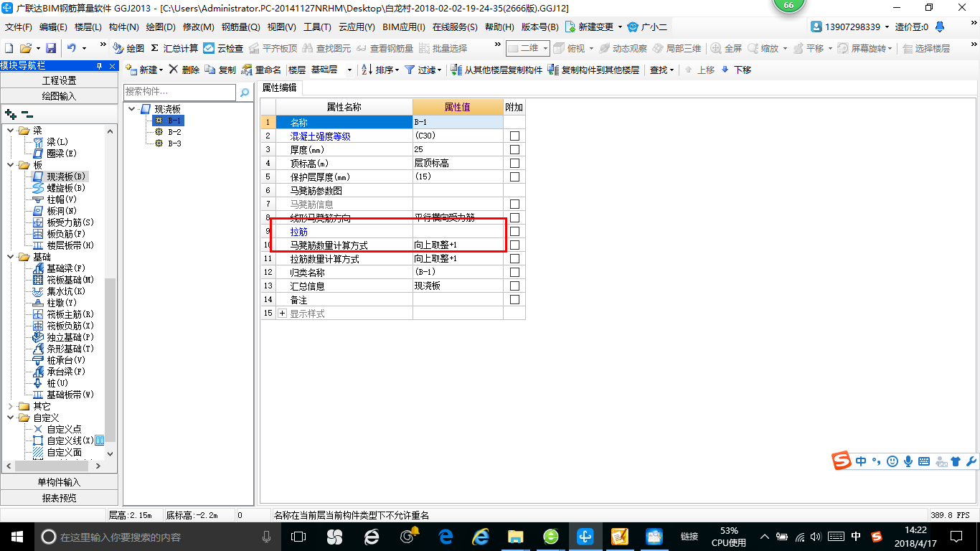Click 重命名 rename button
The image size is (980, 551).
click(261, 70)
